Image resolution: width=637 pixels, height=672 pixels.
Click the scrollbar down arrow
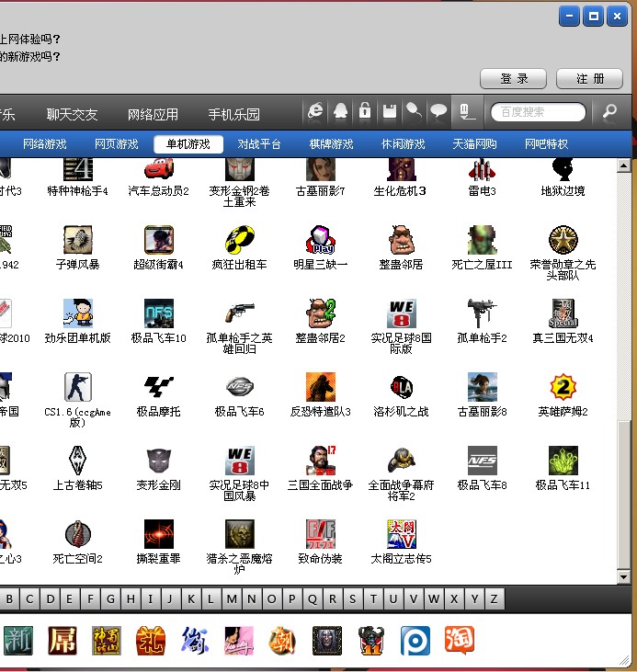pyautogui.click(x=623, y=577)
